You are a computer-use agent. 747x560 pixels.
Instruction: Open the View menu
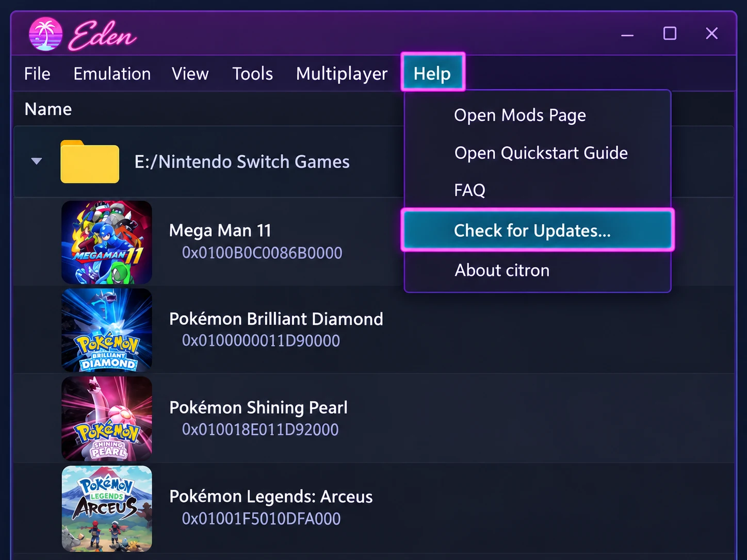click(190, 74)
